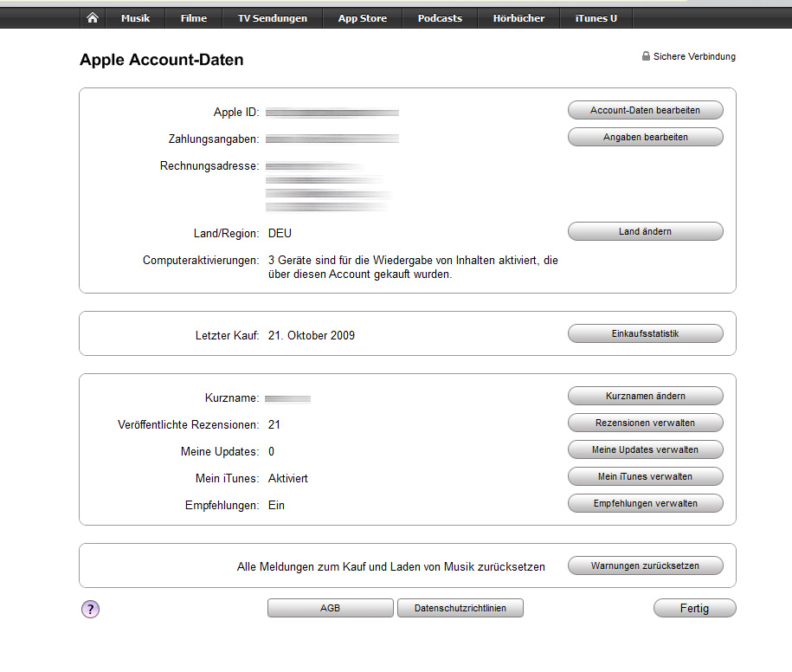
Task: Click the blurred Apple ID value
Action: (x=332, y=113)
